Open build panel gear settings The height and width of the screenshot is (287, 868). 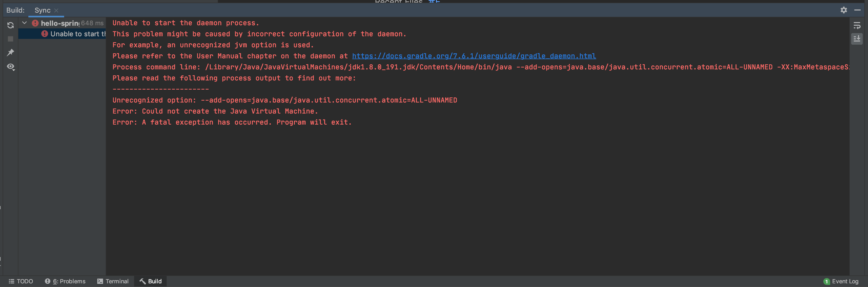coord(843,10)
